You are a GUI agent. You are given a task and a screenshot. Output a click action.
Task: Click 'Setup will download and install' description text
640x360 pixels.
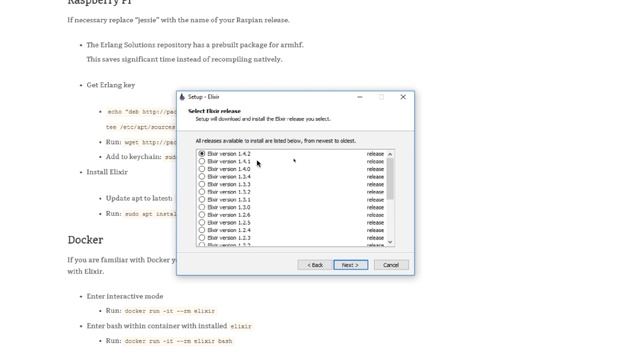pyautogui.click(x=263, y=119)
